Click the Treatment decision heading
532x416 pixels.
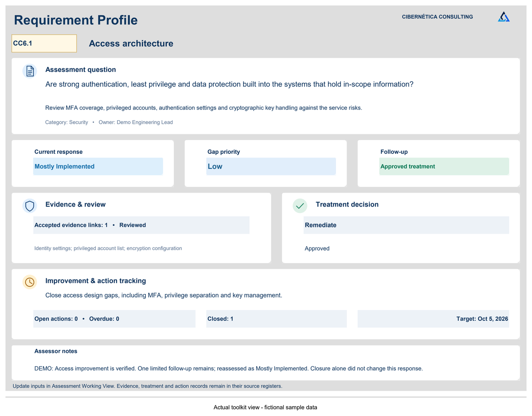[347, 204]
